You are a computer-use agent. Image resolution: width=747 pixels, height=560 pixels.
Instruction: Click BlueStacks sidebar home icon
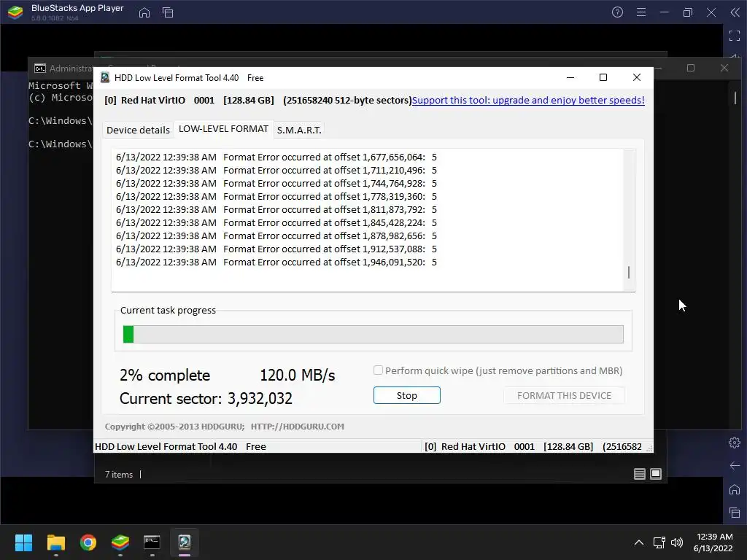(735, 489)
